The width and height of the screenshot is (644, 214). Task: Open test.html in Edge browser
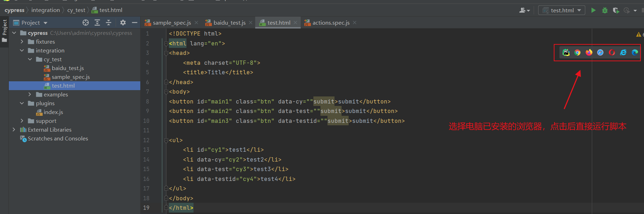pyautogui.click(x=635, y=52)
